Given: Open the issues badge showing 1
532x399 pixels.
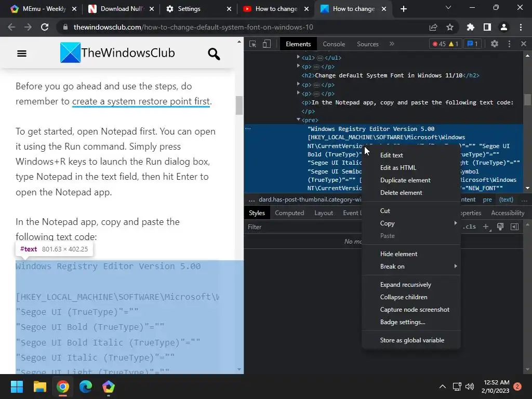Looking at the screenshot, I should tap(472, 44).
